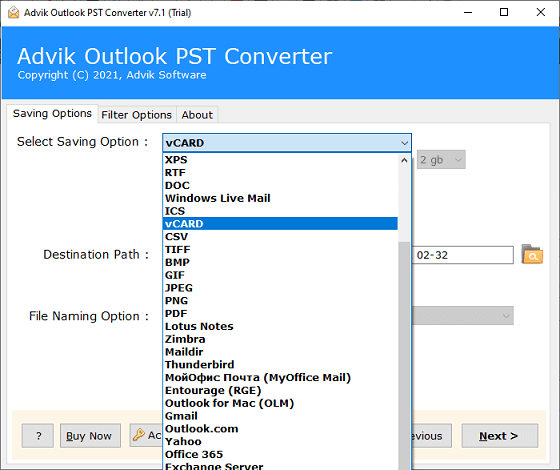Select Entourage (RGE) option
The image size is (560, 470).
coord(280,390)
